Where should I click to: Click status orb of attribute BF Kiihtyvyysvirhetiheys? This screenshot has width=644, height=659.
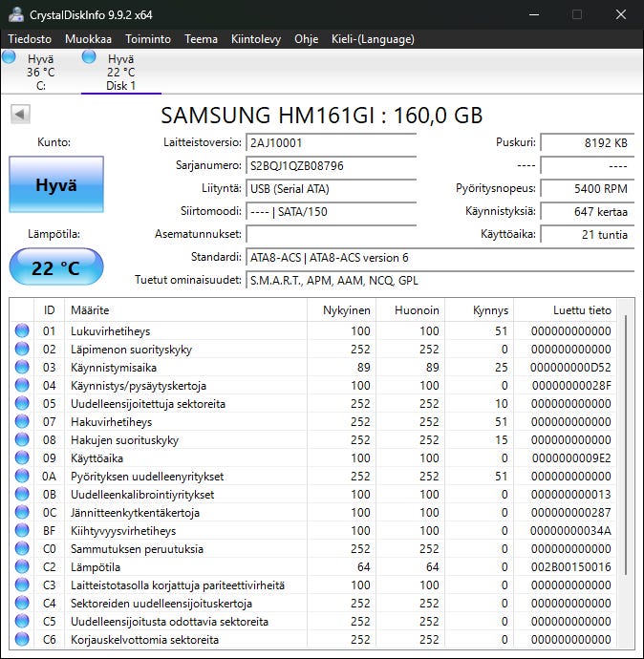pyautogui.click(x=22, y=530)
